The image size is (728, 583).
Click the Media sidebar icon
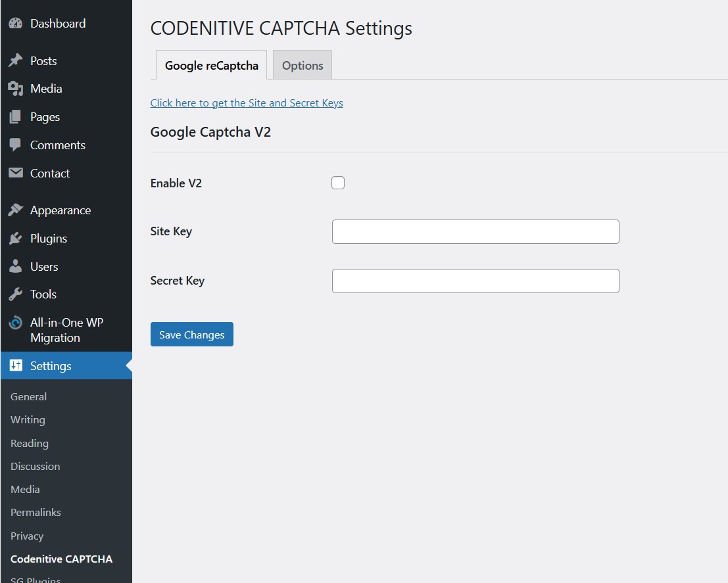coord(15,88)
